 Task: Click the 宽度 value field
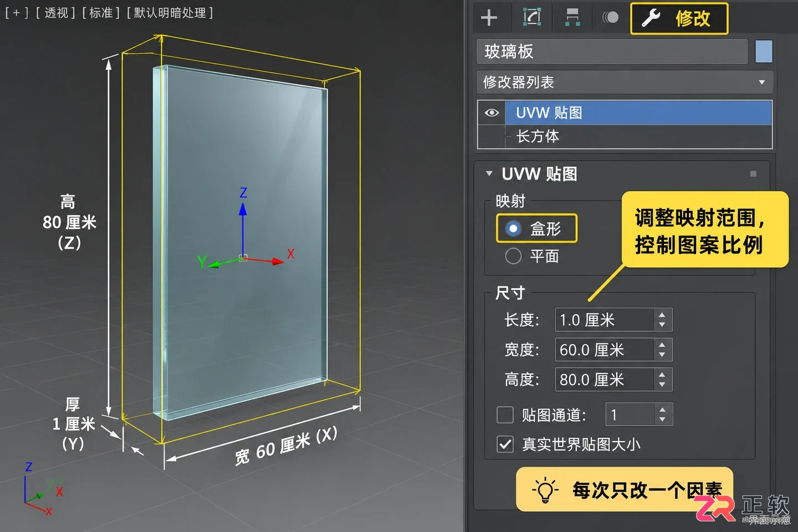click(604, 350)
